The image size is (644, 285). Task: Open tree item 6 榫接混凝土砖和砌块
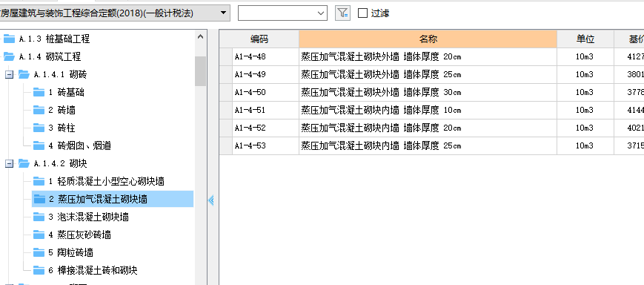(x=93, y=270)
